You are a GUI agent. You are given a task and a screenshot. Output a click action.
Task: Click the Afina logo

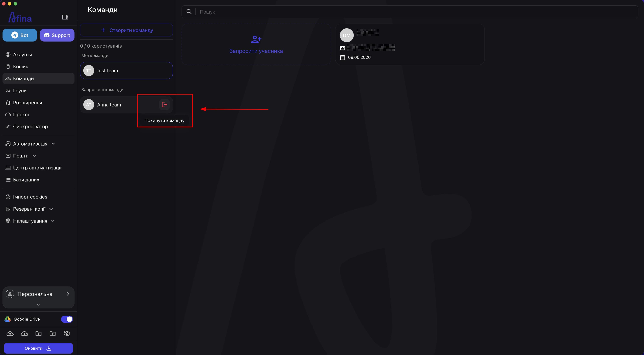(x=20, y=17)
